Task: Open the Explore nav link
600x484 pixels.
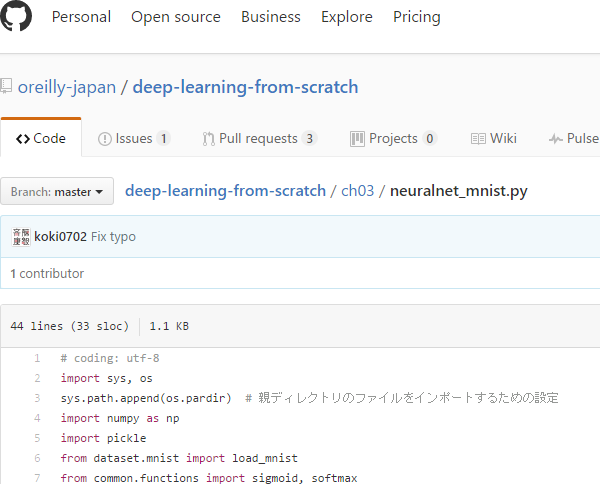Action: pos(347,17)
